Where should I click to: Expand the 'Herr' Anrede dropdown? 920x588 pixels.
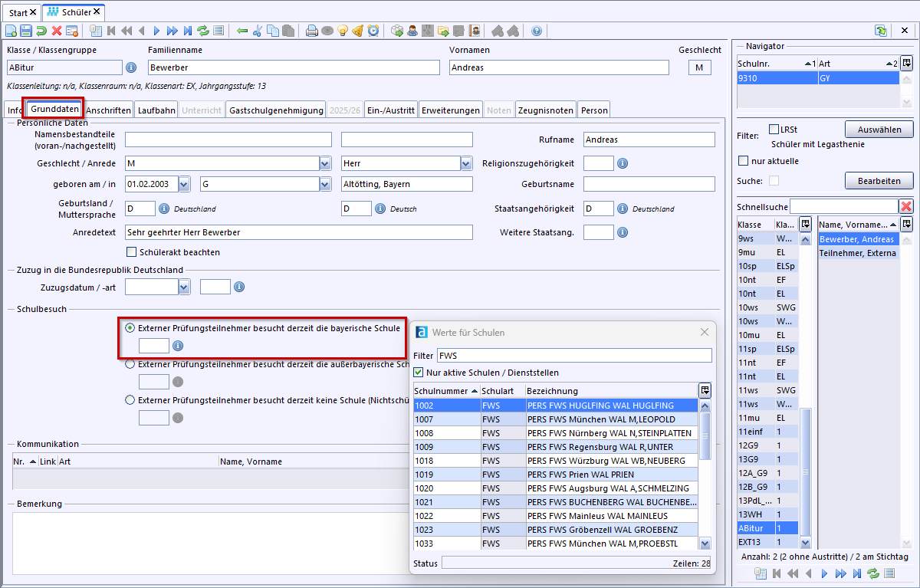coord(466,163)
